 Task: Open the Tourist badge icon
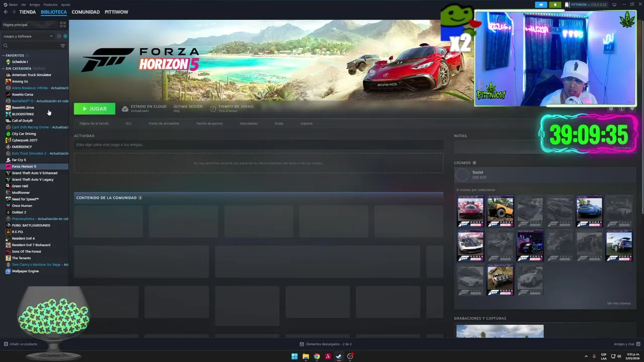pos(462,174)
